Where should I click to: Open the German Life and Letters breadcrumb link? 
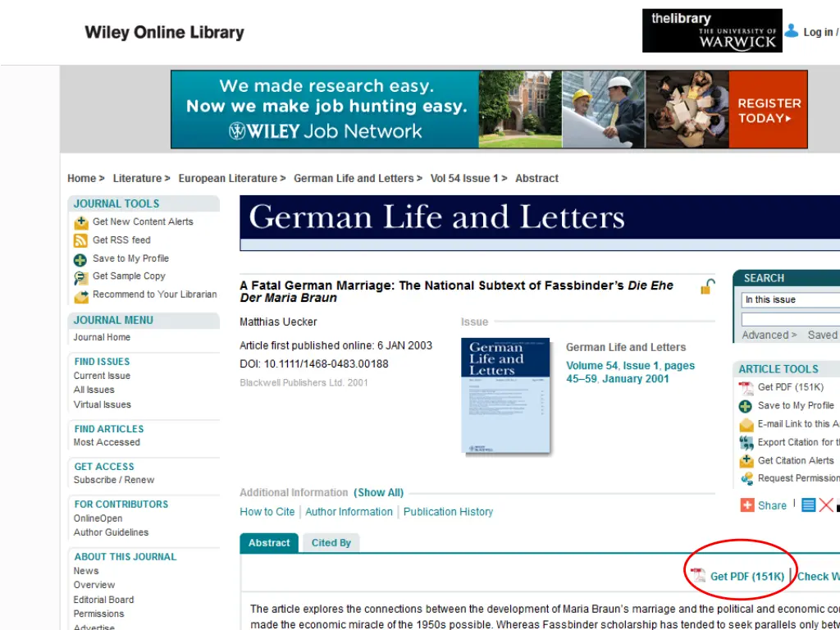(354, 178)
